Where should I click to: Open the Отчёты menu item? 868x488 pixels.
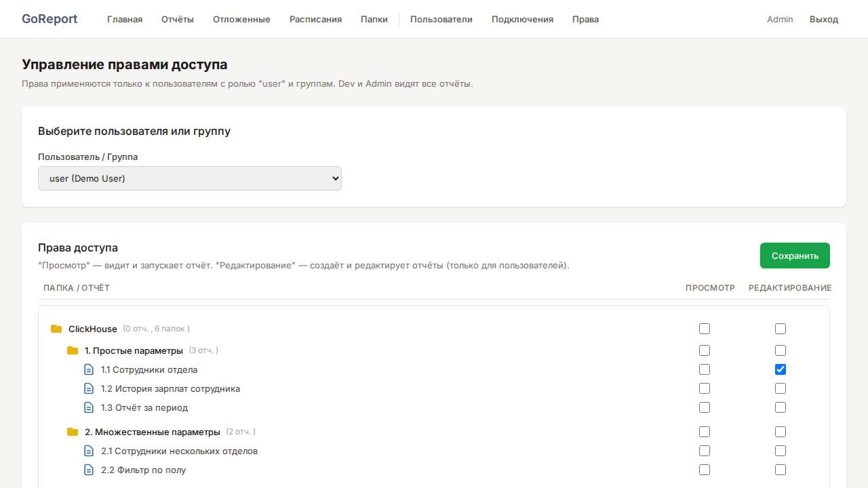point(178,19)
